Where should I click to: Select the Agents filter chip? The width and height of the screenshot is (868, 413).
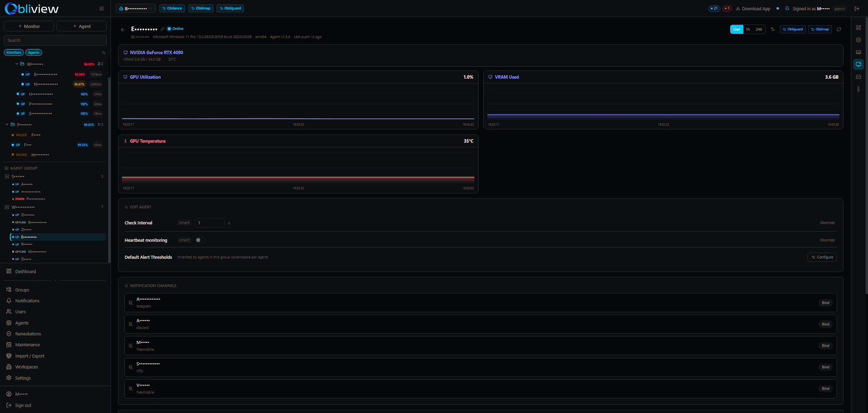(33, 52)
